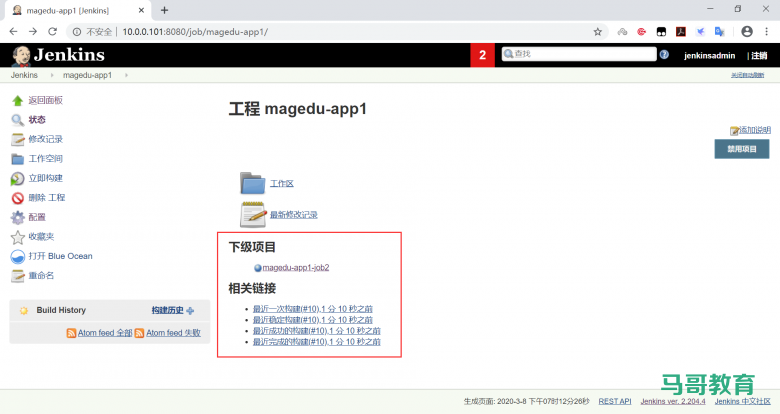Open the Atom feed 全部 link
The width and height of the screenshot is (780, 414).
[x=105, y=333]
